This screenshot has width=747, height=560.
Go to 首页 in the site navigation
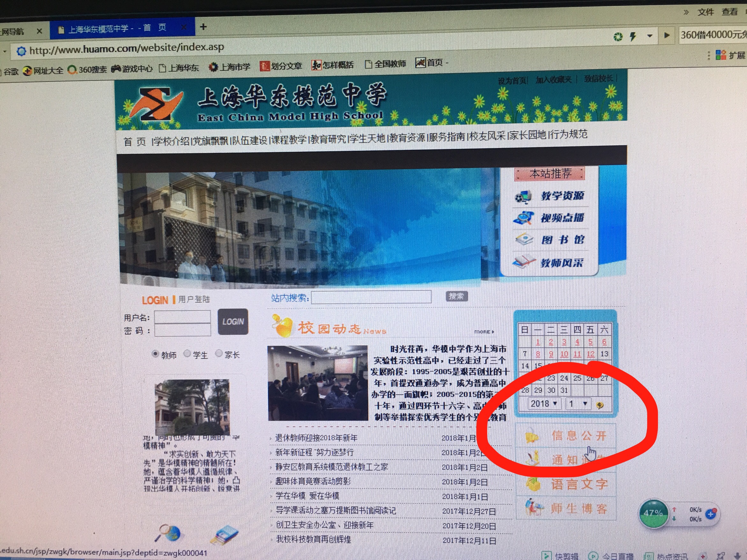135,142
